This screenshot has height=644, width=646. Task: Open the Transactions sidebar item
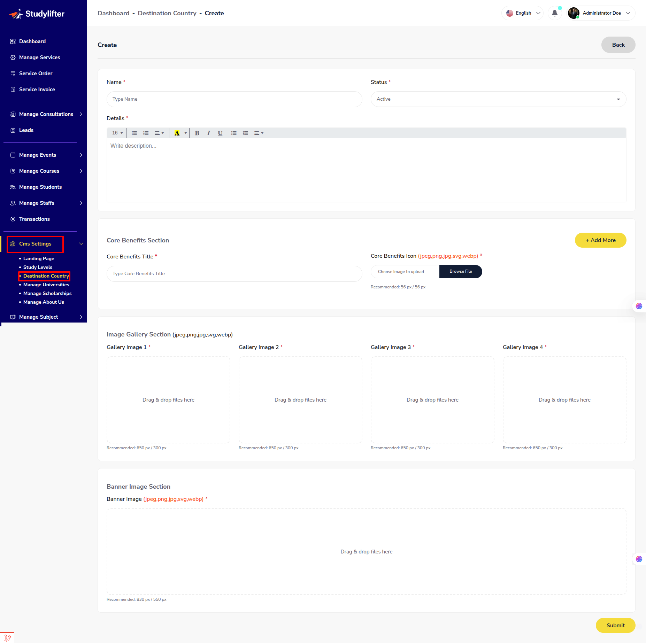click(34, 219)
